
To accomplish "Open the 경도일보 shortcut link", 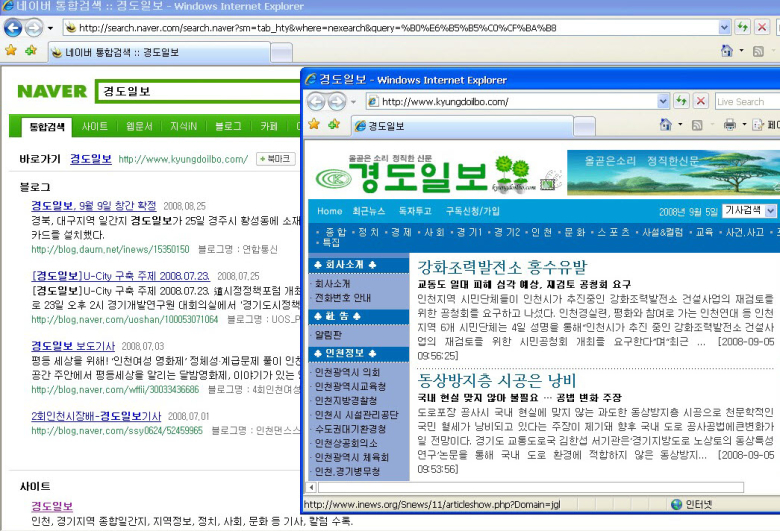I will pyautogui.click(x=91, y=159).
